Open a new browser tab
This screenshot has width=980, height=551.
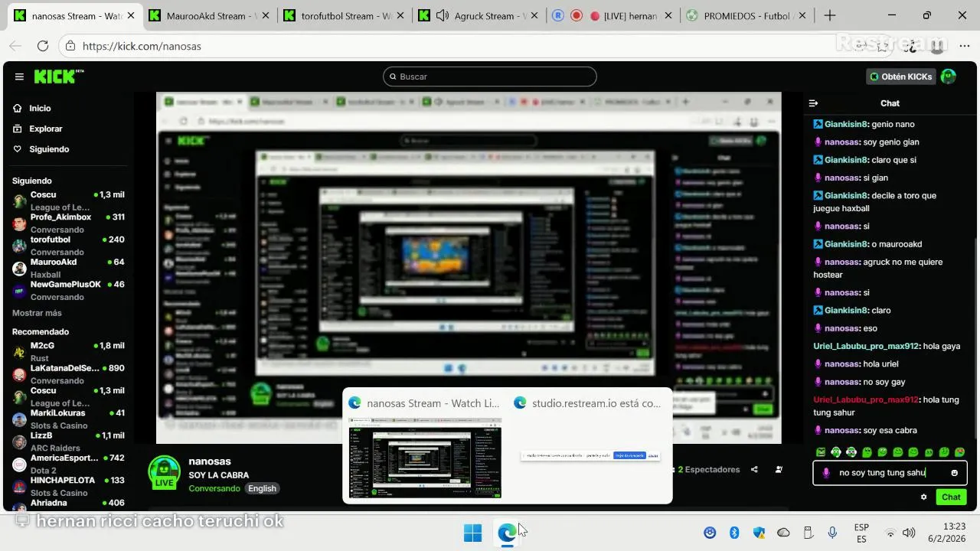click(830, 15)
